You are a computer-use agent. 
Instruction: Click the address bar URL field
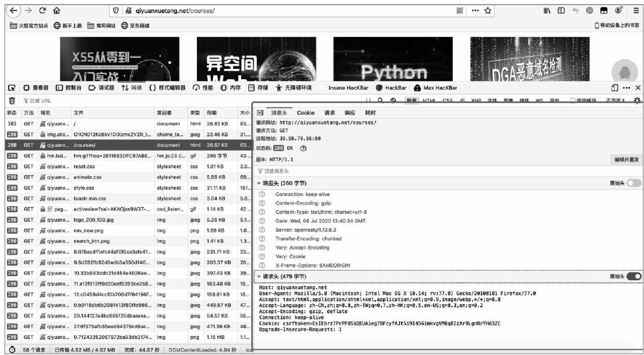pyautogui.click(x=294, y=11)
